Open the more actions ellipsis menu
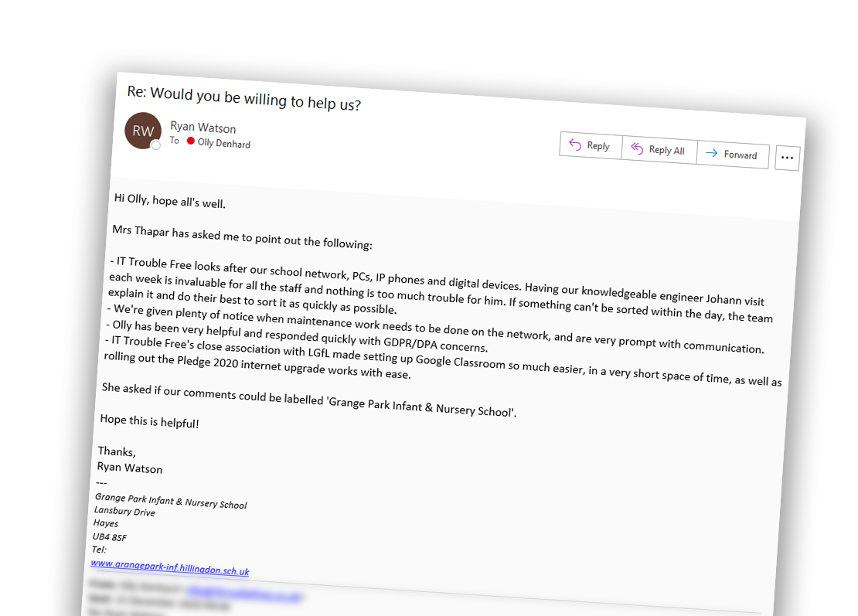Image resolution: width=858 pixels, height=616 pixels. [x=788, y=158]
